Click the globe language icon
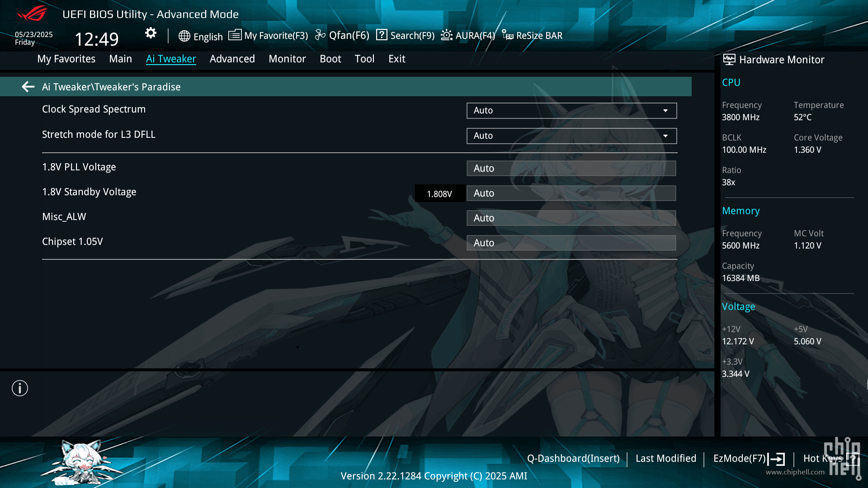Screen dimensions: 868x488 (184, 36)
